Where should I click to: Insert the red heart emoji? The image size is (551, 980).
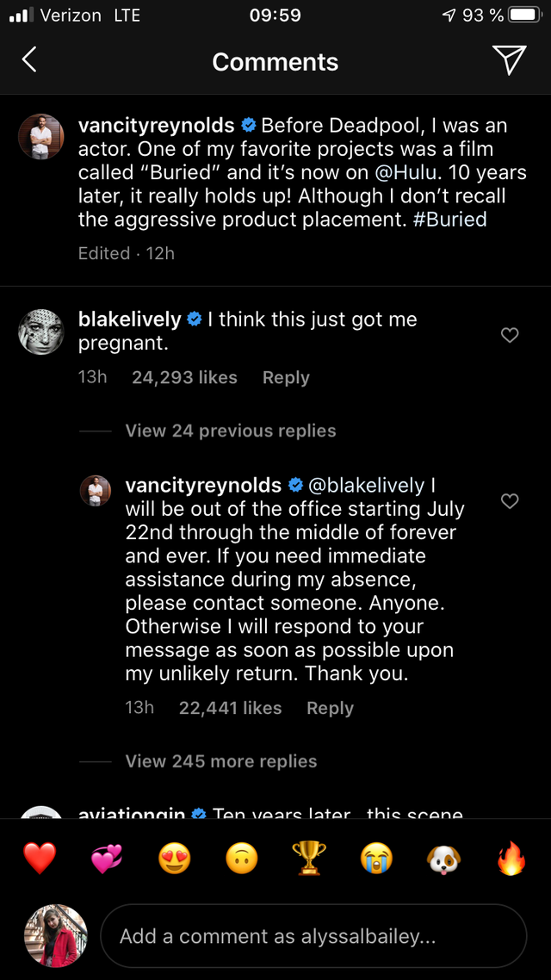point(40,858)
